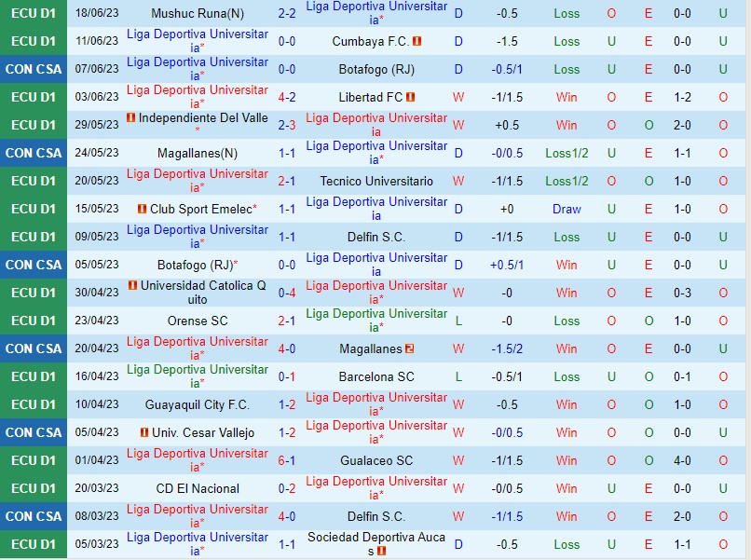The height and width of the screenshot is (560, 751).
Task: Open Universidad Catolica Quito team link
Action: click(203, 293)
